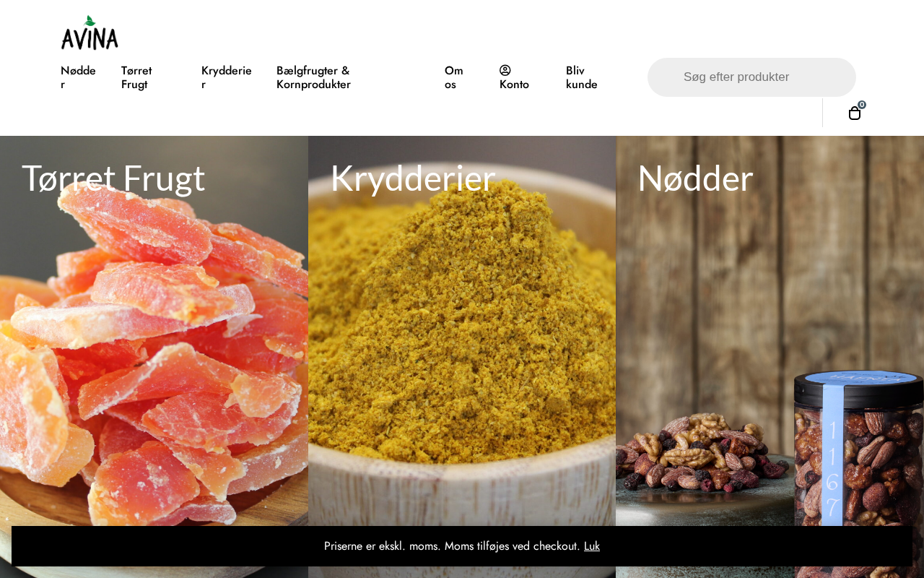Open the Nødder menu
Image resolution: width=924 pixels, height=578 pixels.
coord(78,77)
